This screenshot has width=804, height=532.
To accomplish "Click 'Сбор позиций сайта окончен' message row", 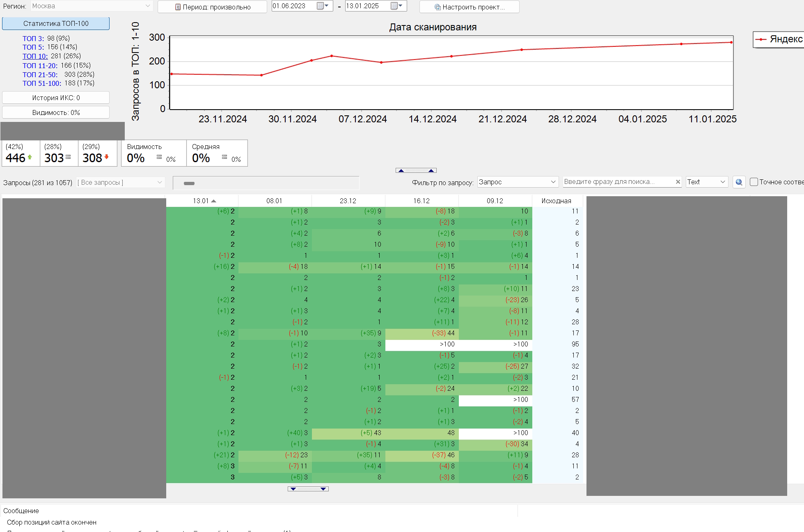I will click(52, 522).
